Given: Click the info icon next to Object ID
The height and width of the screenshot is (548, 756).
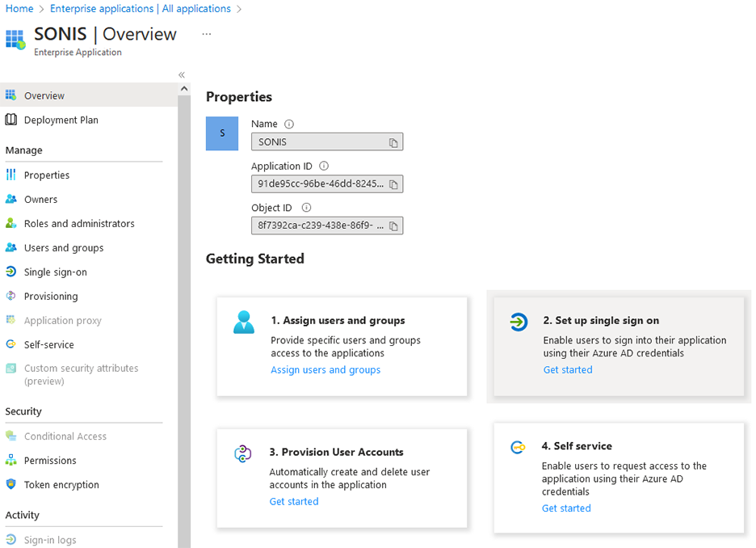Looking at the screenshot, I should click(x=306, y=208).
